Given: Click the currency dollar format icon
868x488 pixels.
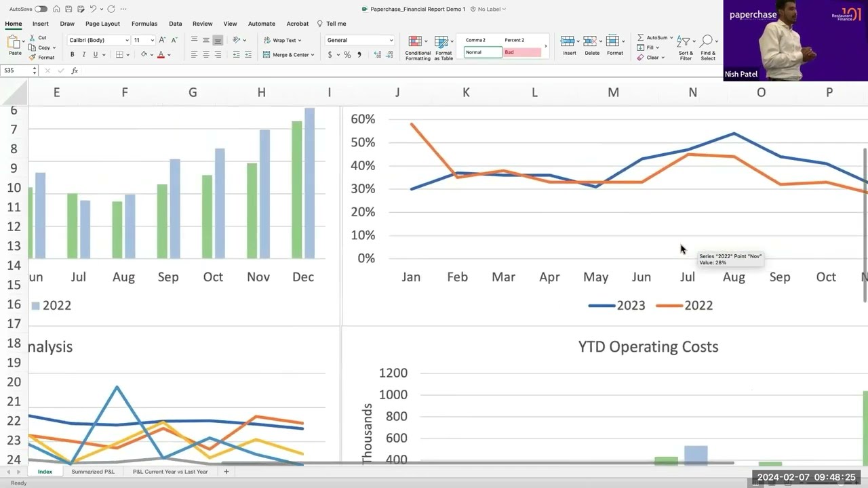Looking at the screenshot, I should [330, 55].
